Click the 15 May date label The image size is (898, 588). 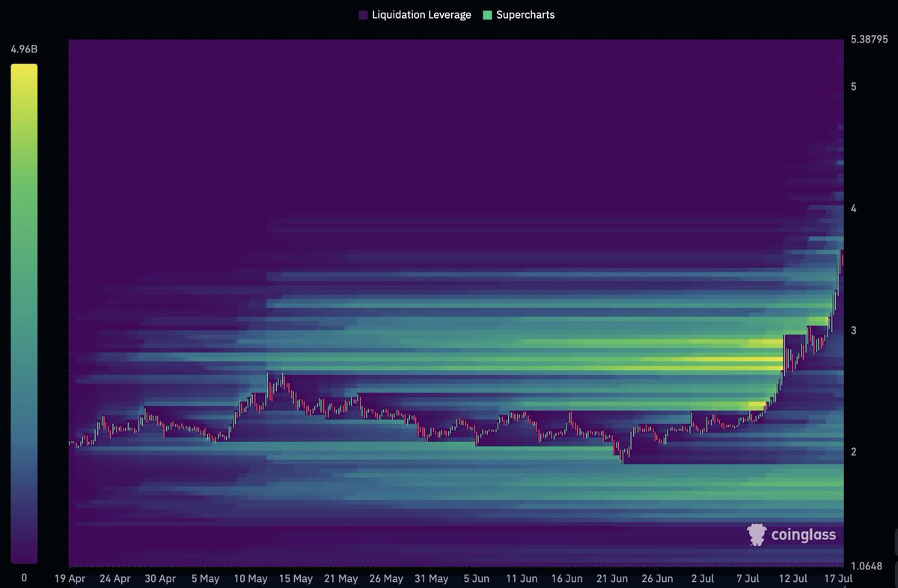click(x=296, y=579)
